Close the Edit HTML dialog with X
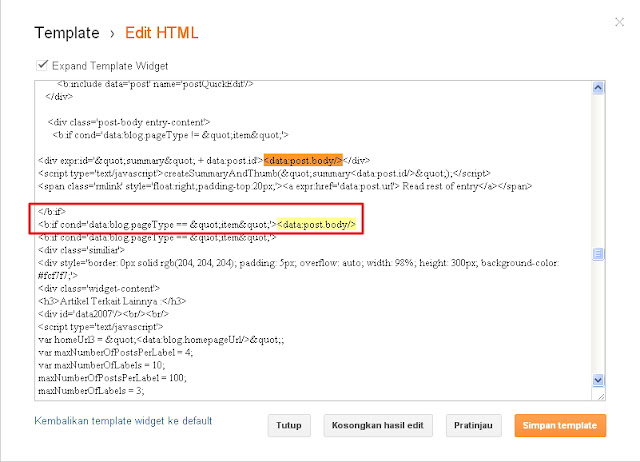This screenshot has height=462, width=640. [619, 22]
